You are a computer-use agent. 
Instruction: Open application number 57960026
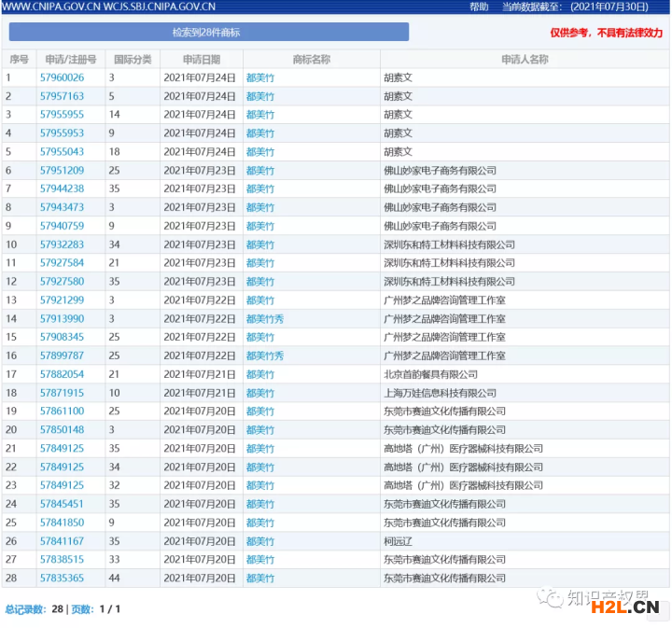62,77
